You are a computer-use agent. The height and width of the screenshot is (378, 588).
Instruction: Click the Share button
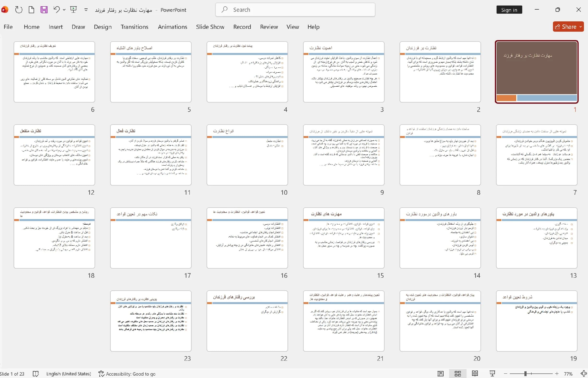(x=565, y=26)
